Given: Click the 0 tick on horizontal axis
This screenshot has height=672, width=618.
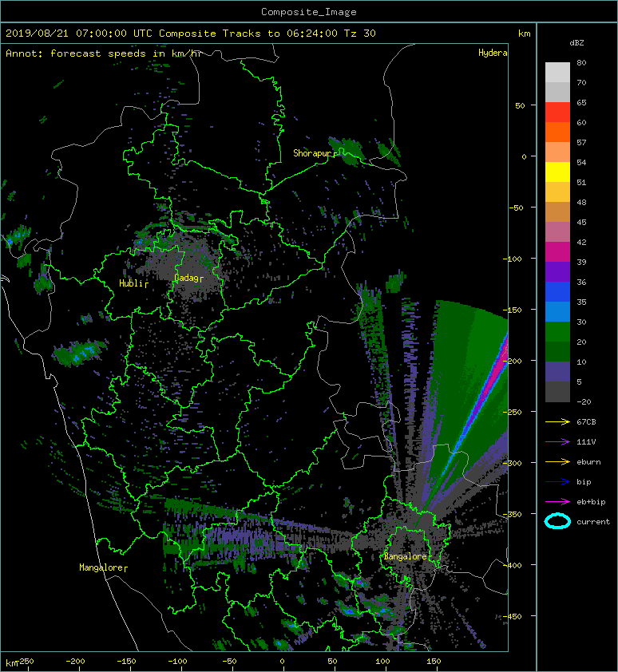Looking at the screenshot, I should point(282,662).
